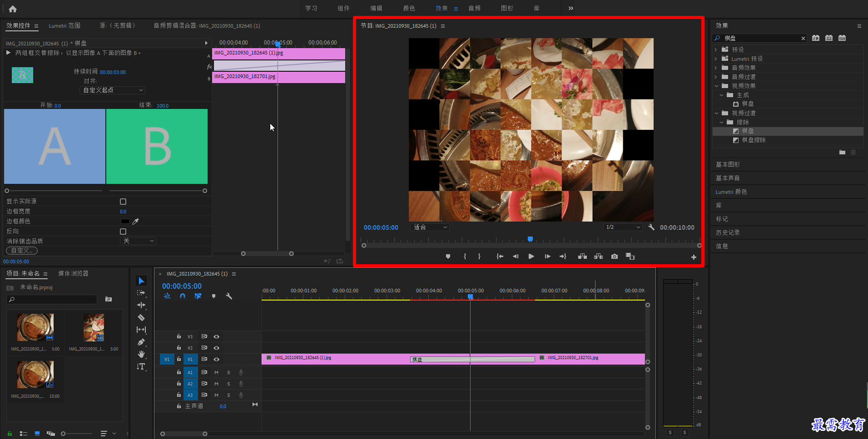Collapse the 擦除 folder
Viewport: 868px width, 439px height.
721,122
